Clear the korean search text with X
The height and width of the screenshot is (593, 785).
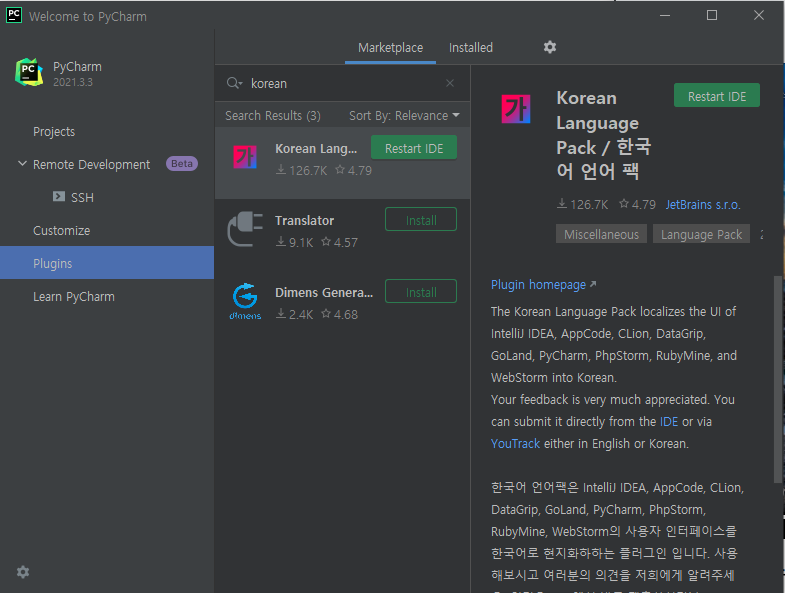click(x=450, y=83)
